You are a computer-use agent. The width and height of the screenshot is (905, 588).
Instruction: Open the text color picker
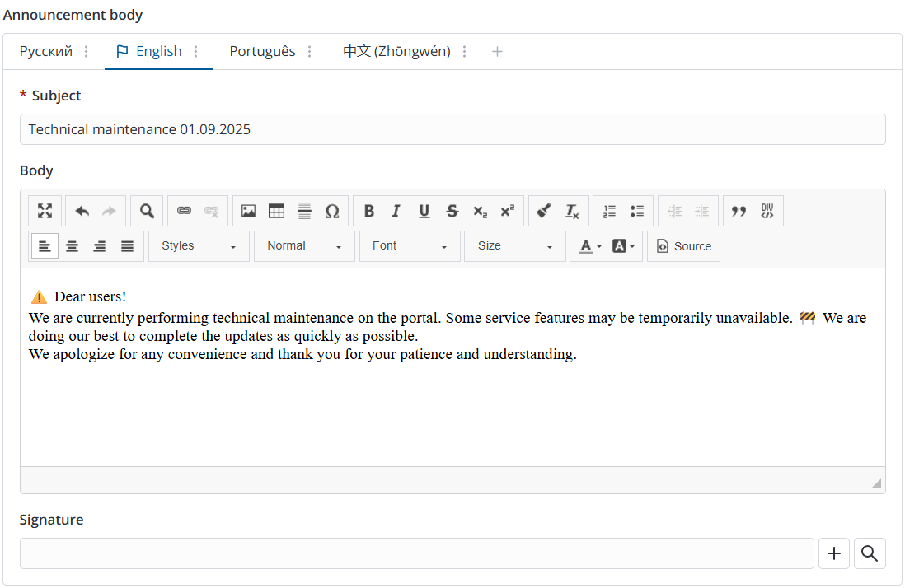[x=589, y=246]
